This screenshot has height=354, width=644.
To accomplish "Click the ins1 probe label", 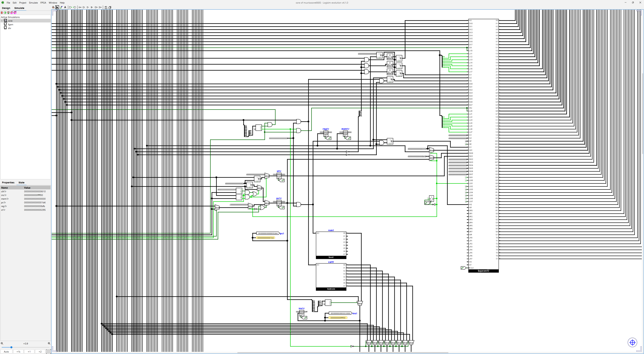I will 355,313.
